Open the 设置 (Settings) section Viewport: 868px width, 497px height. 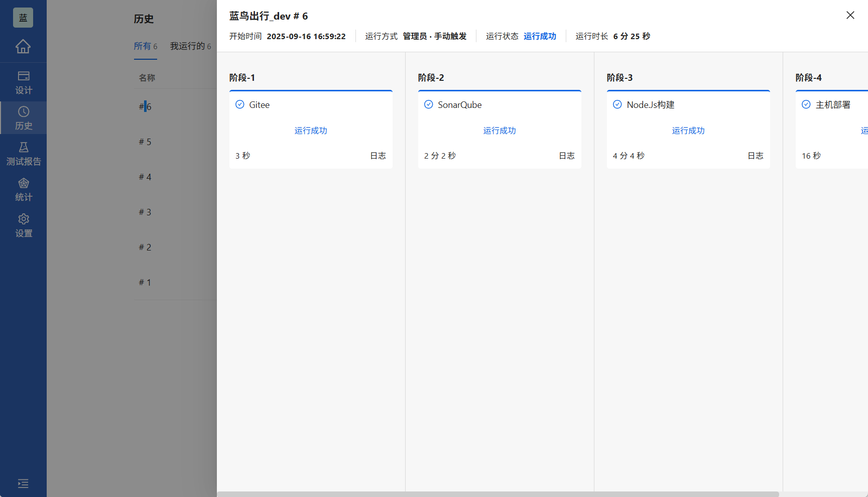pyautogui.click(x=23, y=225)
